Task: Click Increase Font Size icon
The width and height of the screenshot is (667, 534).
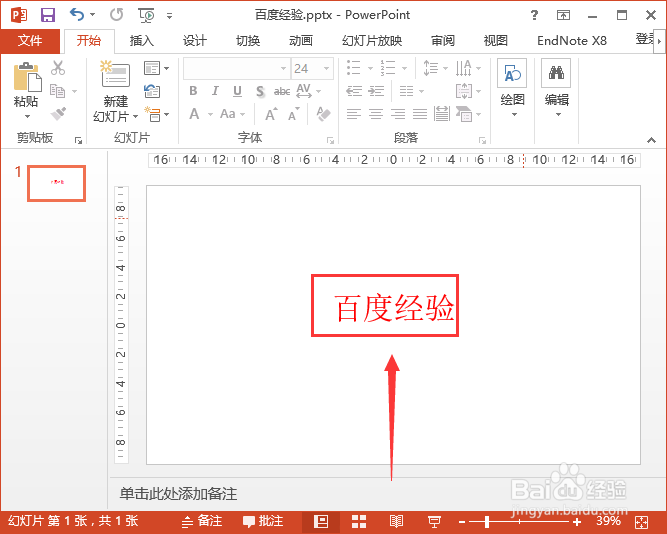Action: (271, 114)
